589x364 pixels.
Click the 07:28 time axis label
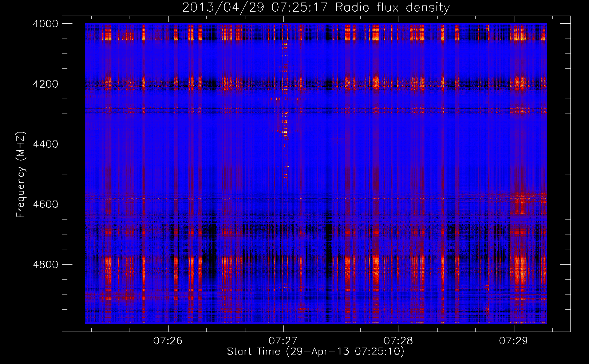(x=399, y=341)
